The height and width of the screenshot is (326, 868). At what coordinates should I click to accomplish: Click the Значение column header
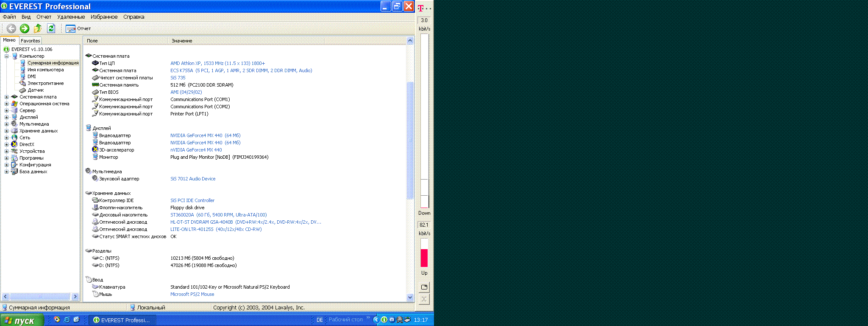point(246,41)
